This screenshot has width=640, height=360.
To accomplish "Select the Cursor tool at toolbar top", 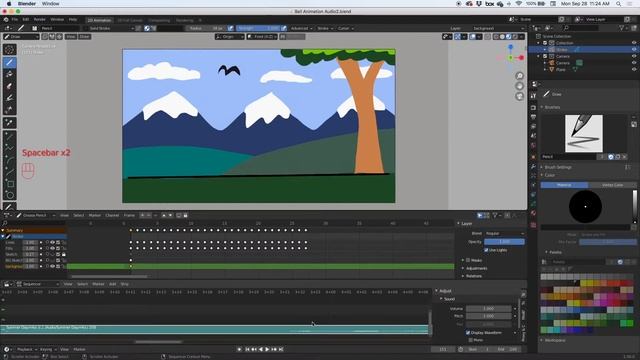I will coord(10,50).
